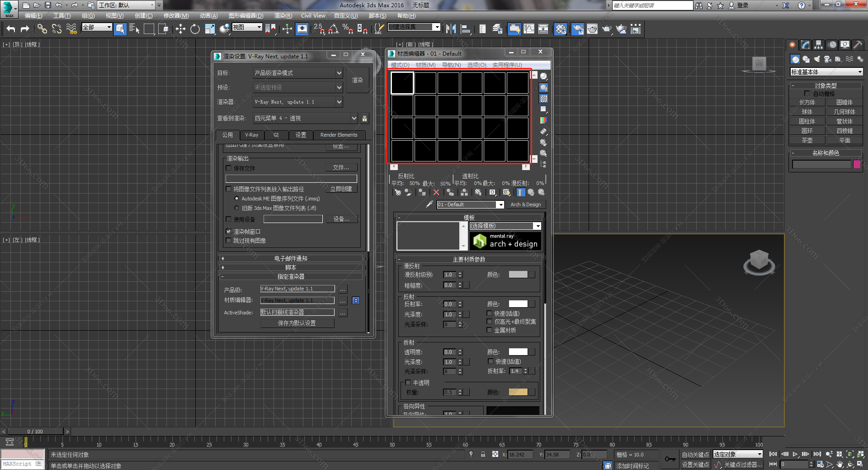Click the Arch & Design material type button
This screenshot has height=470, width=868.
click(x=525, y=204)
